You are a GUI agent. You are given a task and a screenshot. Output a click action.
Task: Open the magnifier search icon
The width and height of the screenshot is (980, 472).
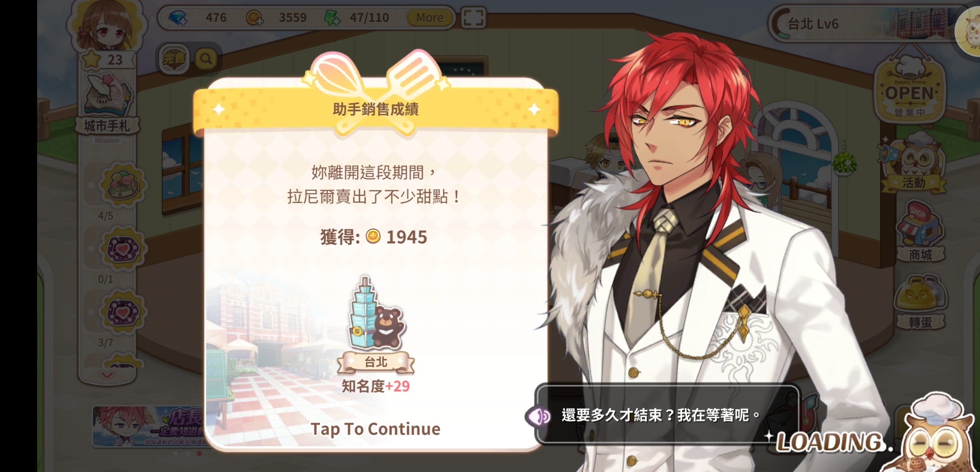(206, 59)
